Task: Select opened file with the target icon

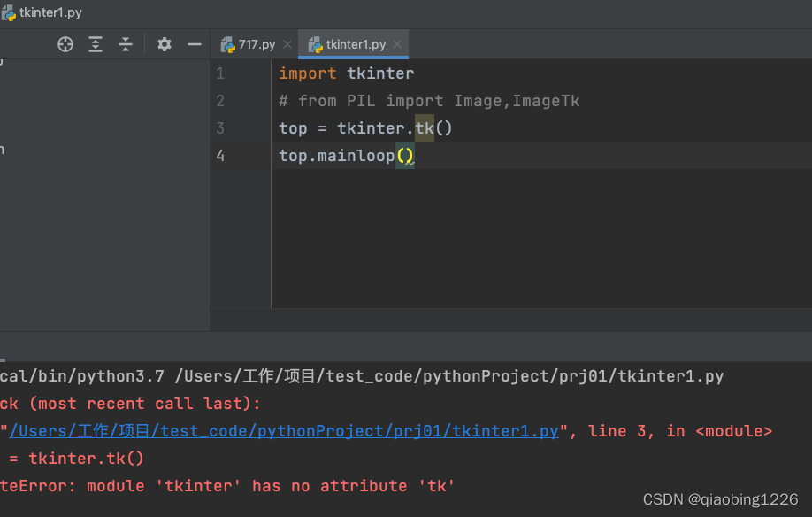Action: (65, 43)
